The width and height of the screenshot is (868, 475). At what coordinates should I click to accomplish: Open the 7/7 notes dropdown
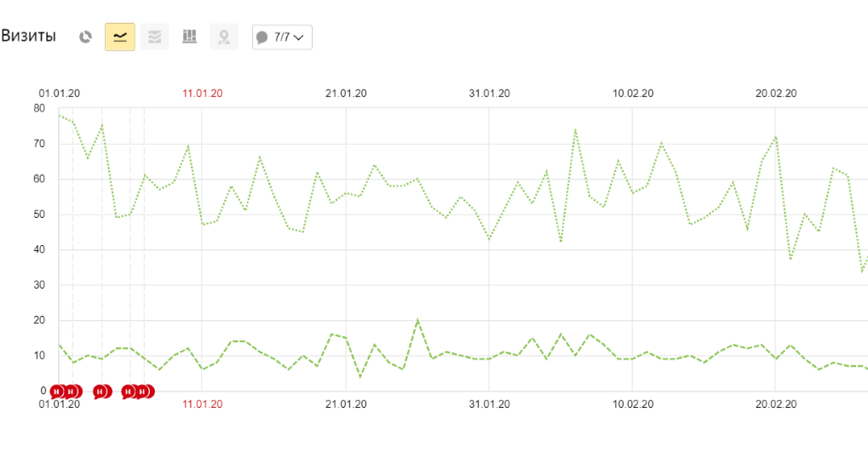pyautogui.click(x=282, y=37)
